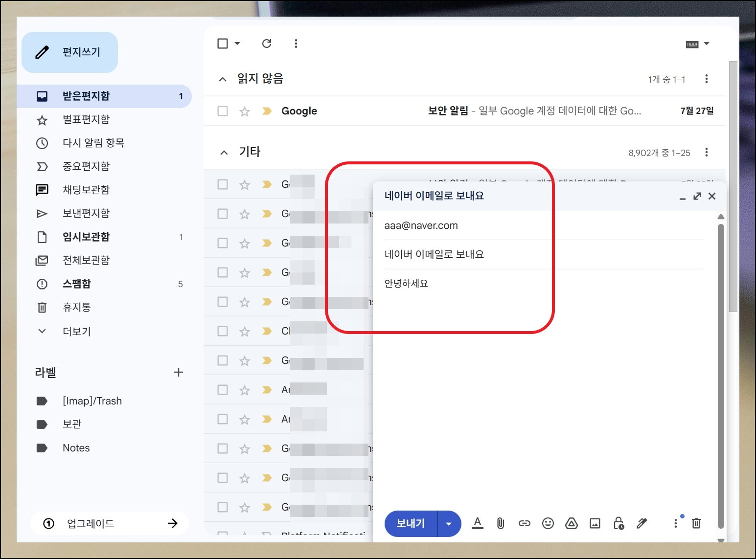
Task: Click the 편지쓰기 compose button
Action: click(x=70, y=52)
